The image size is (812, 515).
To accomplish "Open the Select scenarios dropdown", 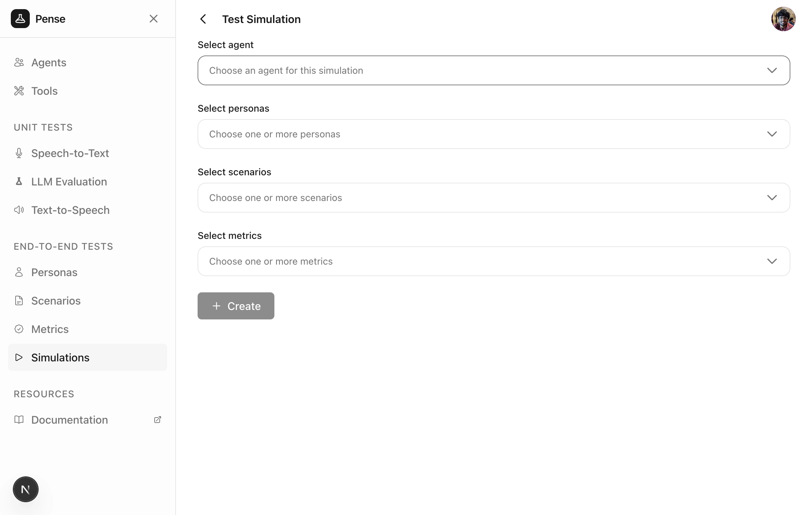I will tap(493, 198).
